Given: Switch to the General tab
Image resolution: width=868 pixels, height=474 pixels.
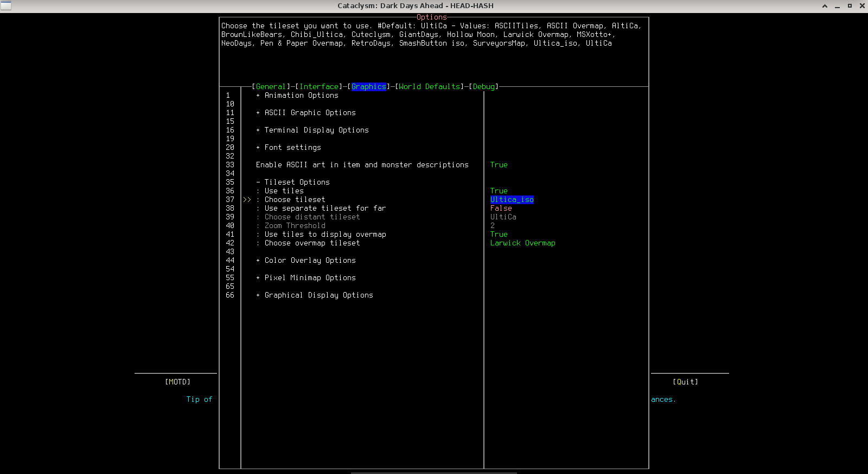Looking at the screenshot, I should pos(271,87).
